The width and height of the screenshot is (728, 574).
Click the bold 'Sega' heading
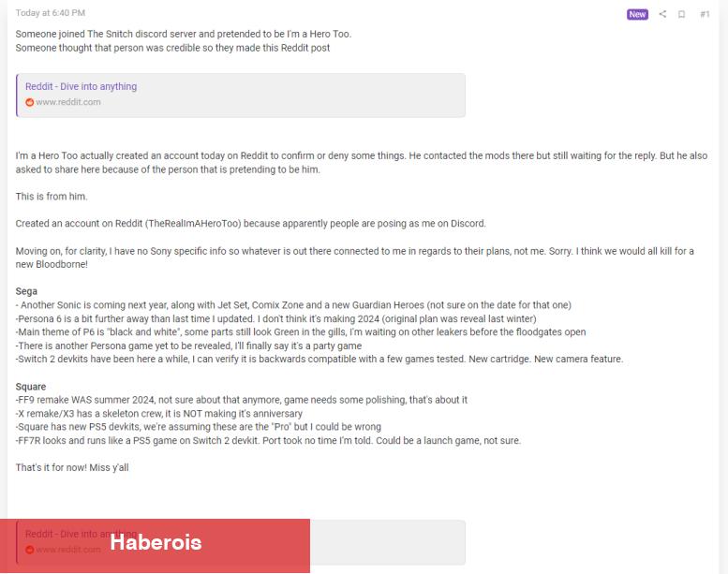click(26, 291)
